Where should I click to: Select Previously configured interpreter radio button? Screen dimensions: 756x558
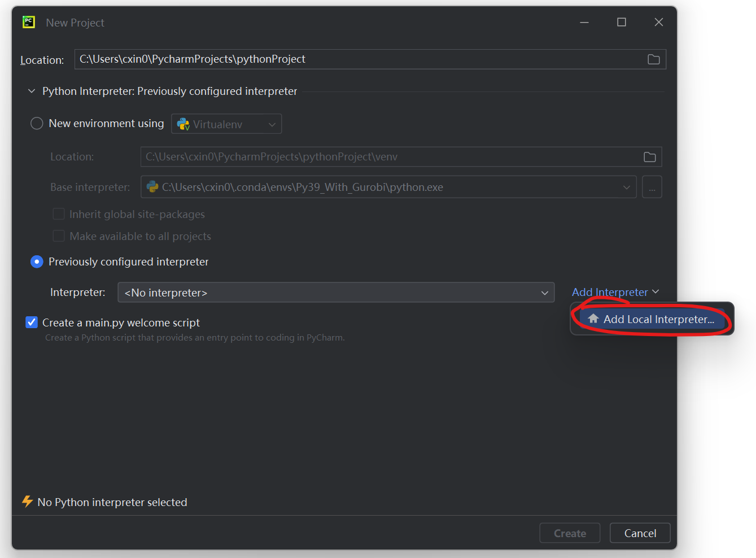pos(37,261)
